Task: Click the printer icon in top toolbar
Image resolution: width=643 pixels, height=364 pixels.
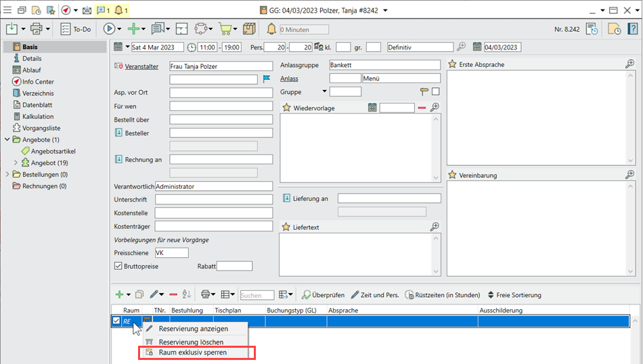Action: (36, 29)
